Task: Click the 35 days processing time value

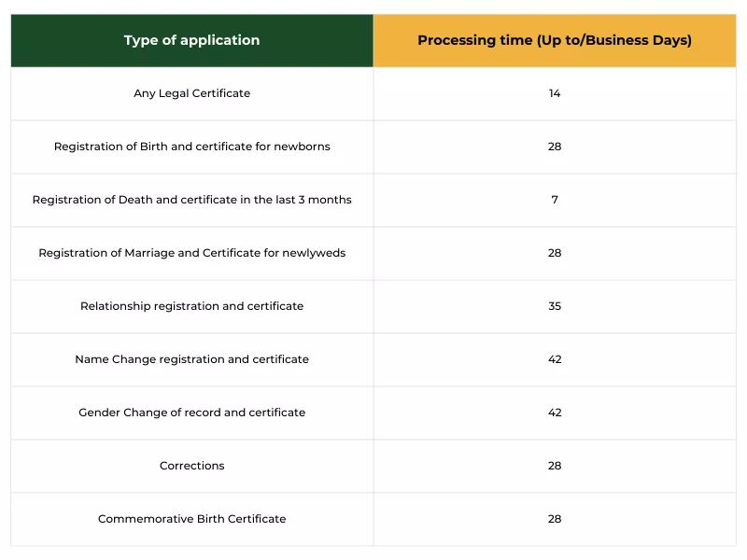Action: point(555,306)
